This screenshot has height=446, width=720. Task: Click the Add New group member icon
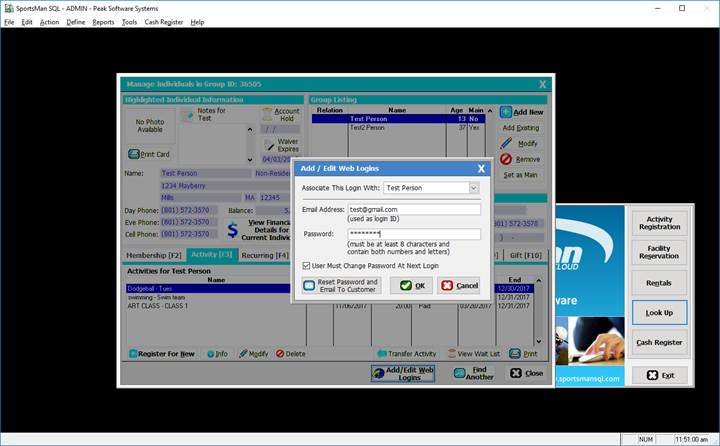pyautogui.click(x=506, y=112)
